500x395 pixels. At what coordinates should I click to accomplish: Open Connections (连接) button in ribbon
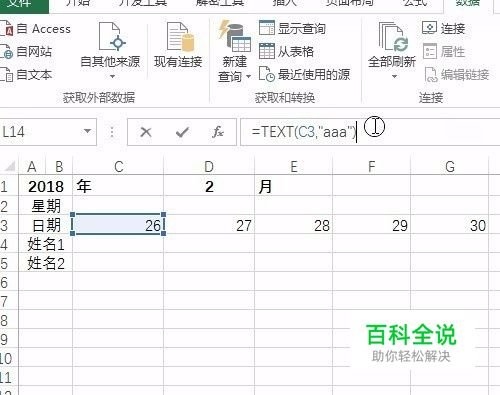click(x=444, y=28)
